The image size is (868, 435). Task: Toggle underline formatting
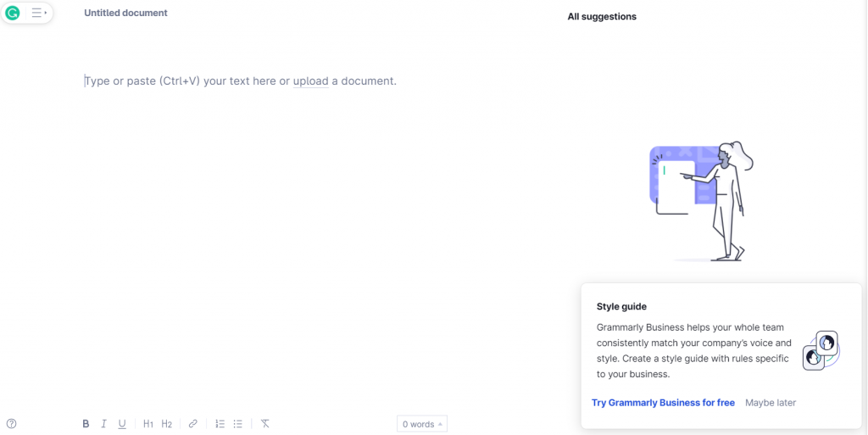tap(122, 424)
